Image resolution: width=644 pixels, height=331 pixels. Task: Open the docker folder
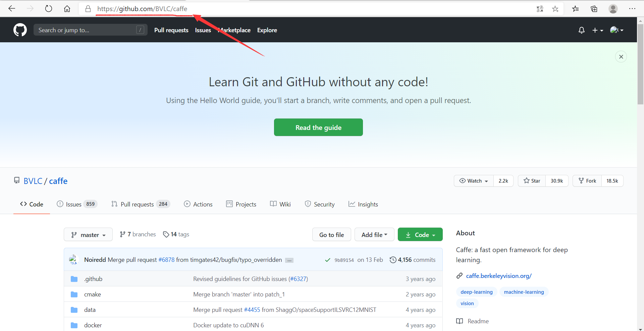coord(93,325)
